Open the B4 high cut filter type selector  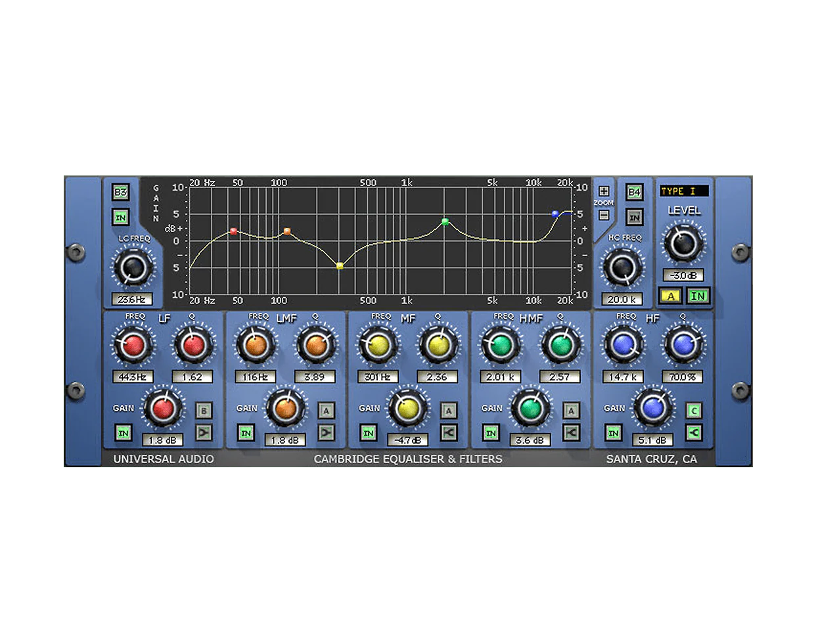(634, 192)
